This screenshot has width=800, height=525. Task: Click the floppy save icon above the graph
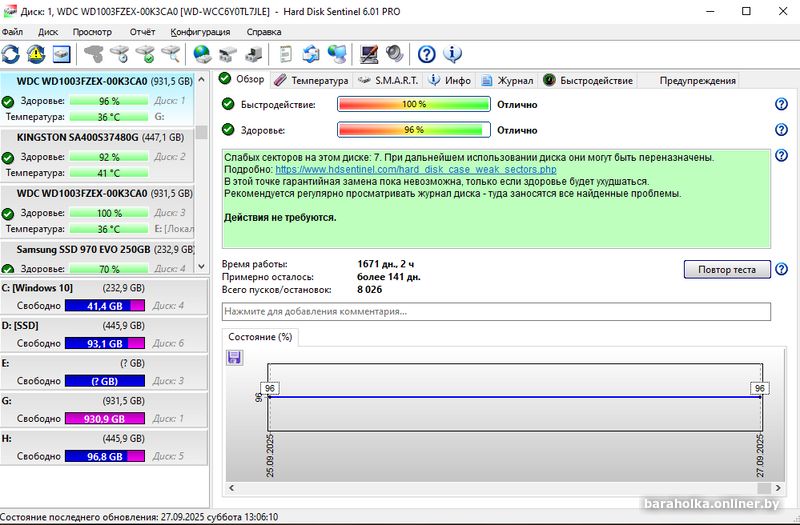tap(235, 357)
